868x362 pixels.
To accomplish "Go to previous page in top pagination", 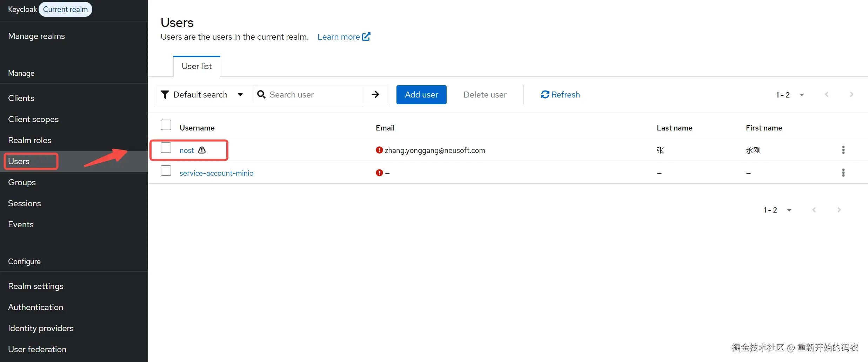I will pyautogui.click(x=827, y=94).
